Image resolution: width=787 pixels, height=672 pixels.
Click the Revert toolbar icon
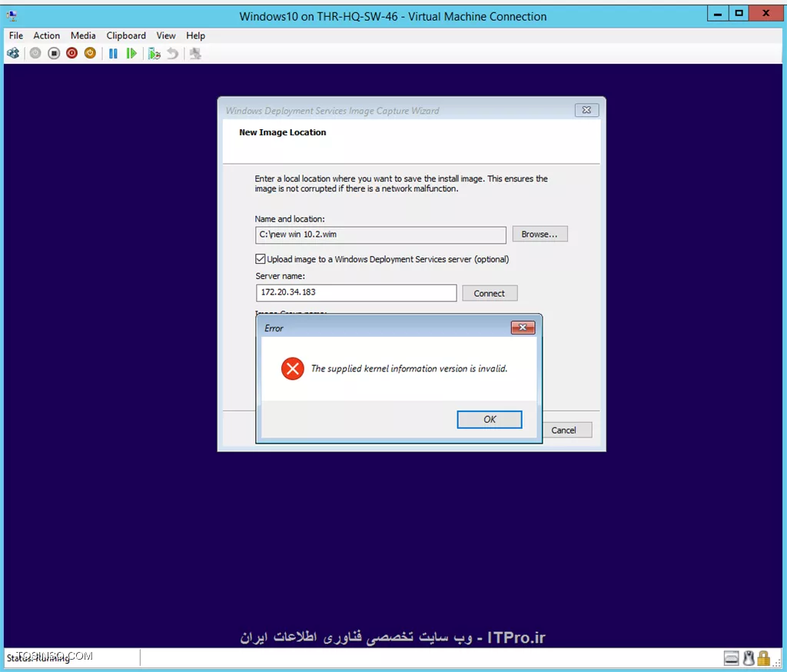point(173,53)
